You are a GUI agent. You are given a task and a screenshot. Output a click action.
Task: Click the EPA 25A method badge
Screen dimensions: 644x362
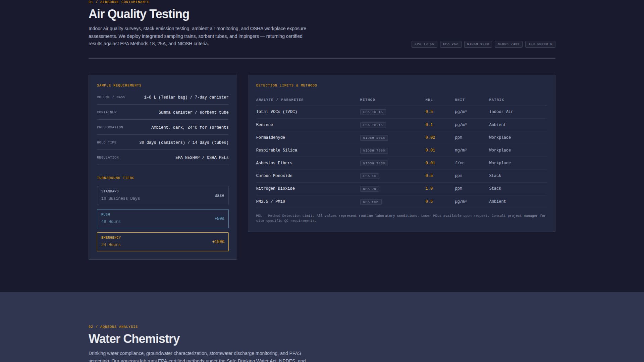(x=450, y=44)
